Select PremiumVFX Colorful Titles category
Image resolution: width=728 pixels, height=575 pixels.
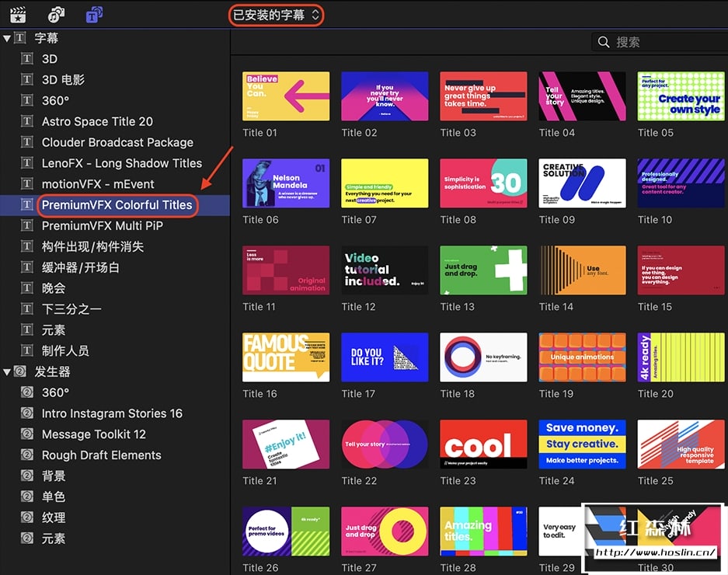(115, 205)
